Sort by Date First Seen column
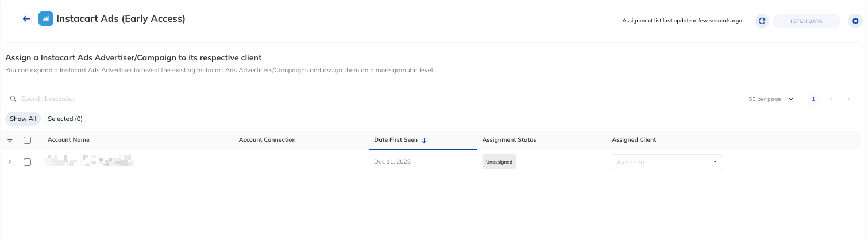Viewport: 868px width, 241px height. point(396,140)
